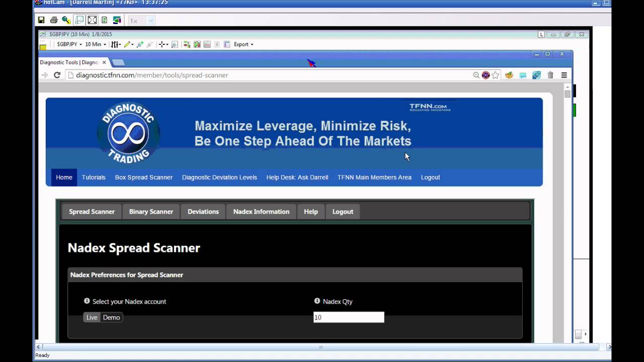Click the green-plus insert analysis icon
Viewport: 644px width, 362px height.
tap(140, 44)
